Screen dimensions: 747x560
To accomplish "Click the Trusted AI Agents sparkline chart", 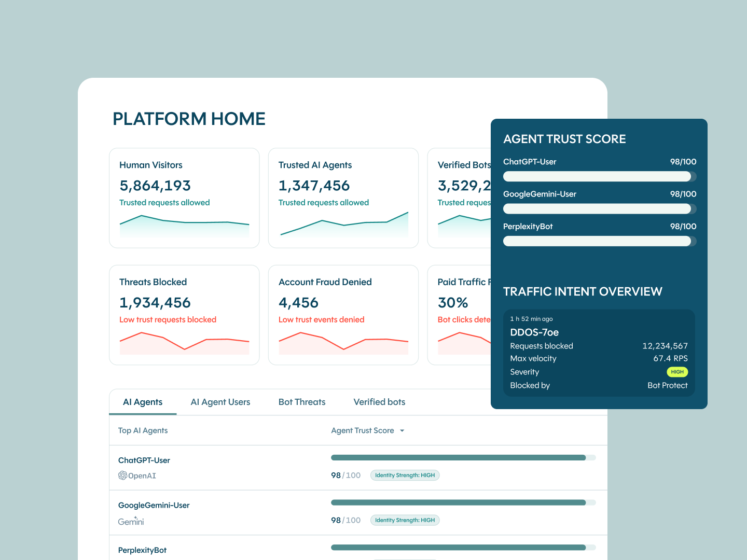I will click(x=343, y=224).
